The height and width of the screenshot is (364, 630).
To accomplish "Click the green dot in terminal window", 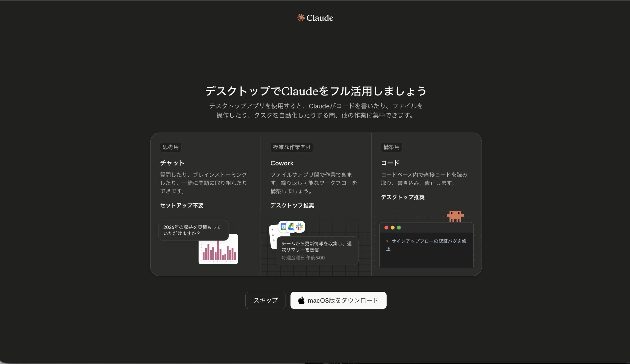I will pos(399,227).
